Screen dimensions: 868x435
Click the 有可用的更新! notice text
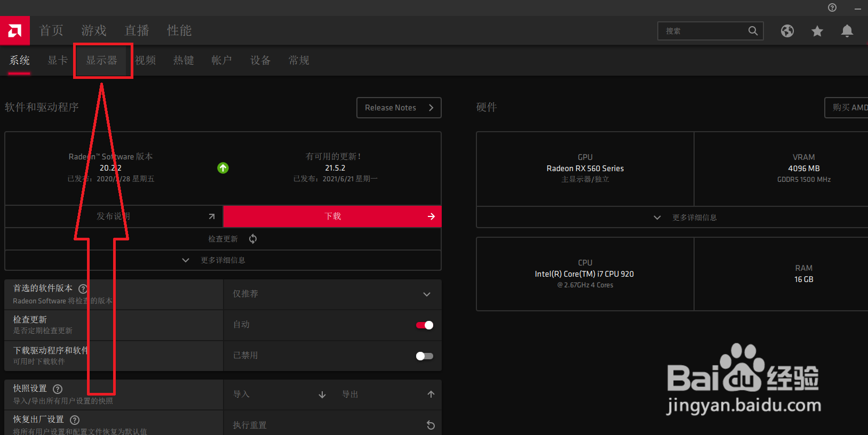point(334,157)
